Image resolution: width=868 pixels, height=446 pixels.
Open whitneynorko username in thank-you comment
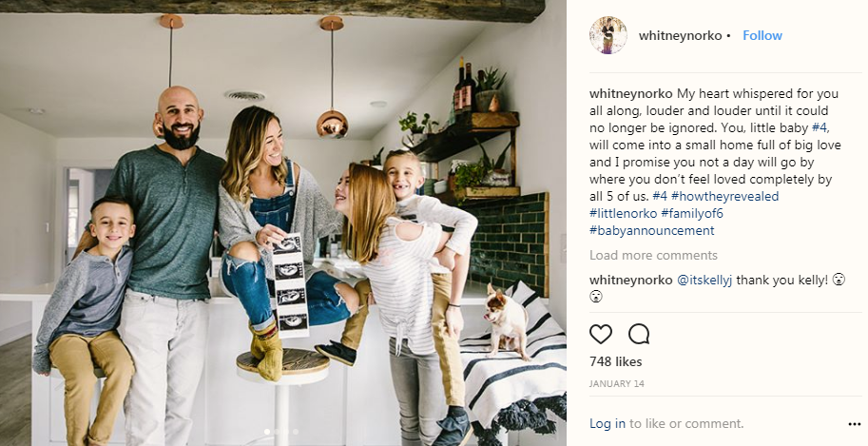tap(631, 281)
